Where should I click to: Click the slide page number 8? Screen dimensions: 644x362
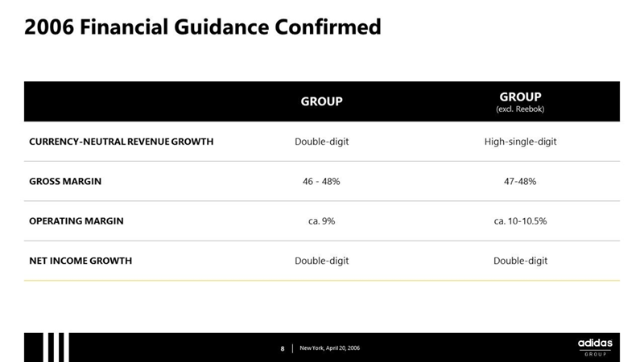click(283, 348)
